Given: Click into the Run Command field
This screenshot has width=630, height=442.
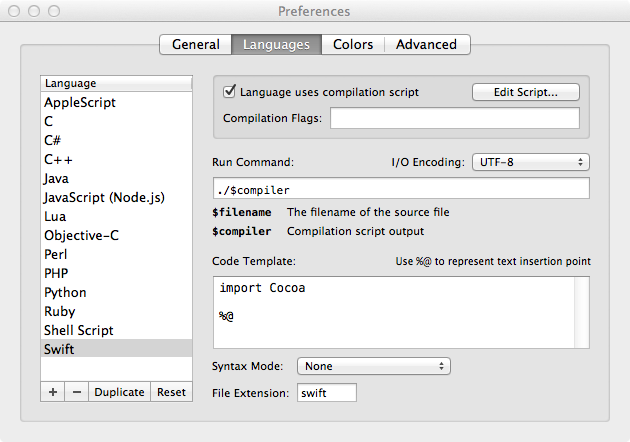Looking at the screenshot, I should coord(400,189).
